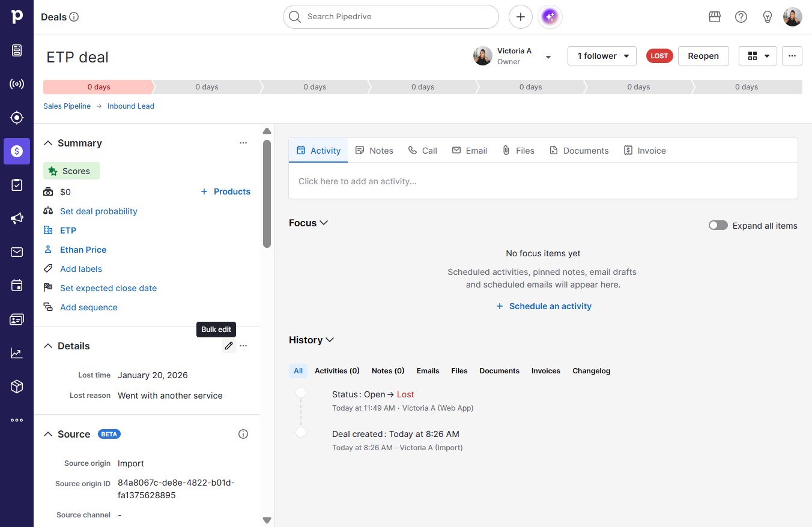Viewport: 812px width, 527px height.
Task: Click Set expected close date link
Action: pyautogui.click(x=108, y=288)
